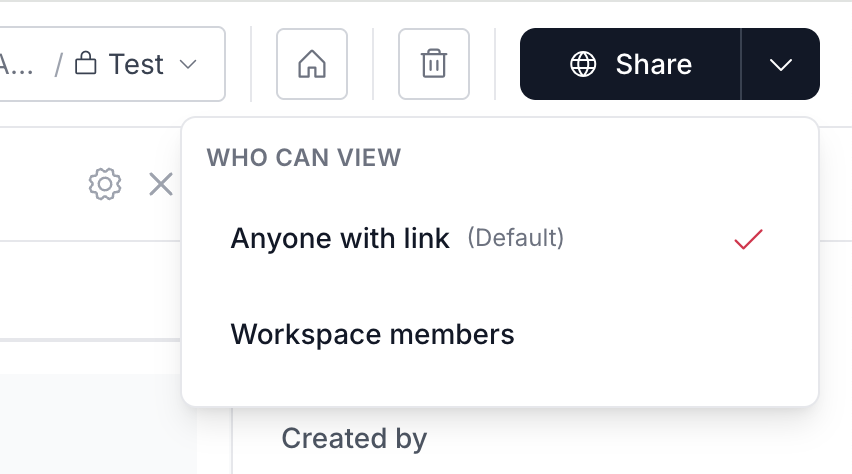Click the (Default) tag label

[516, 239]
